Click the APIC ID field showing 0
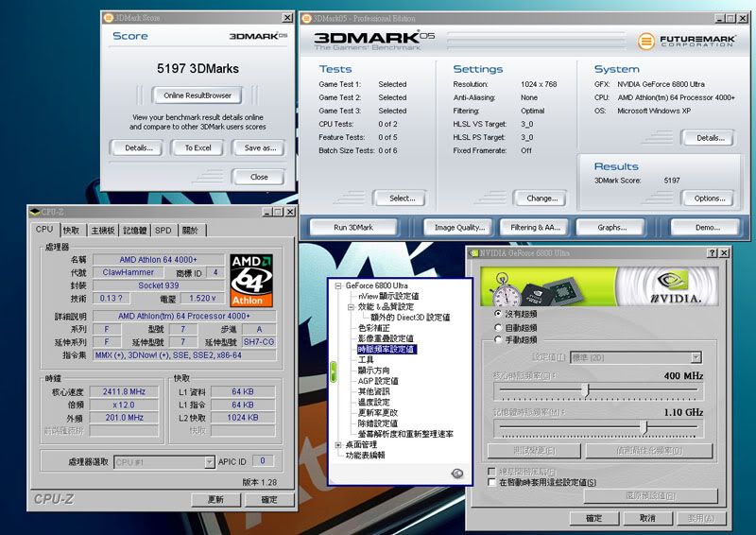This screenshot has height=535, width=756. [x=263, y=461]
